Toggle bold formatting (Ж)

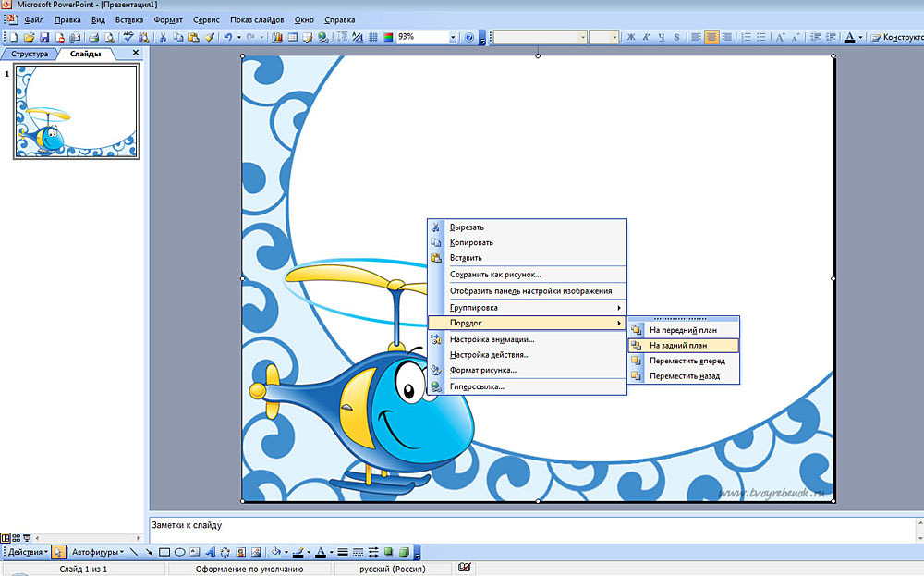[632, 38]
